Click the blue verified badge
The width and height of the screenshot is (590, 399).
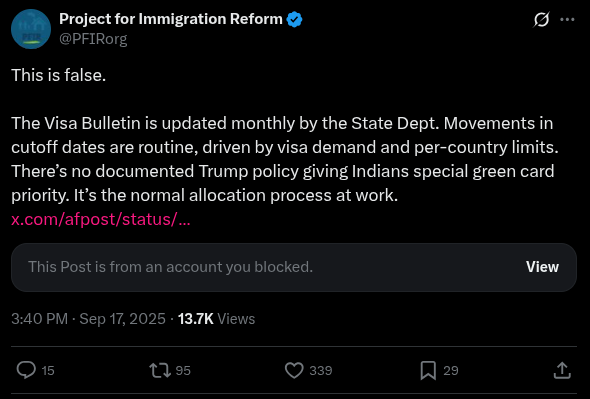294,19
